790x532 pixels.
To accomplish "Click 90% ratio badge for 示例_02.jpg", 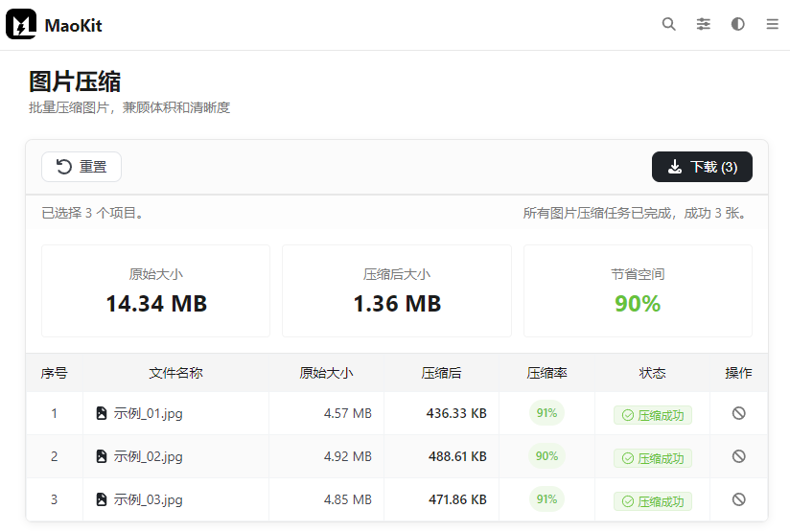I will point(546,456).
